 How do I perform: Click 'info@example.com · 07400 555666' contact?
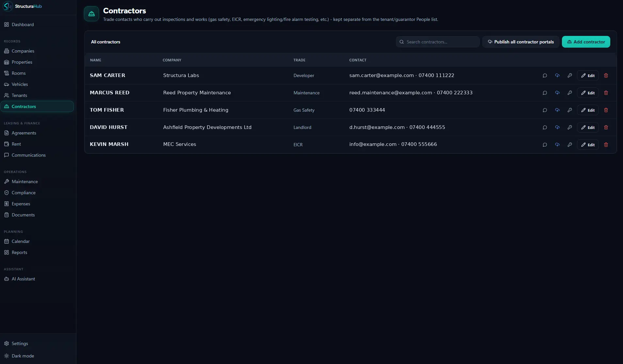click(393, 144)
